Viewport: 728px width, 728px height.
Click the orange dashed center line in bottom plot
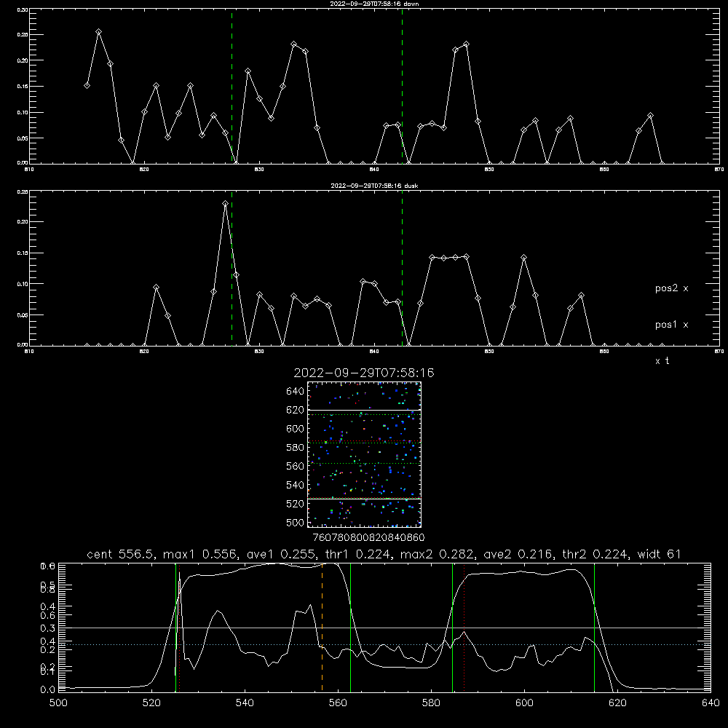tap(322, 627)
